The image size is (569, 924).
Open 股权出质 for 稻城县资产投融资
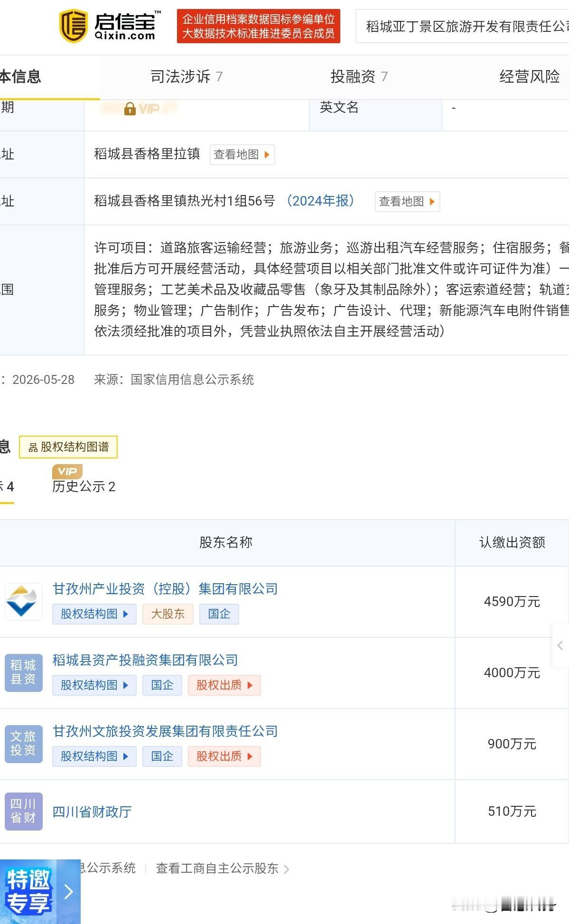(224, 685)
